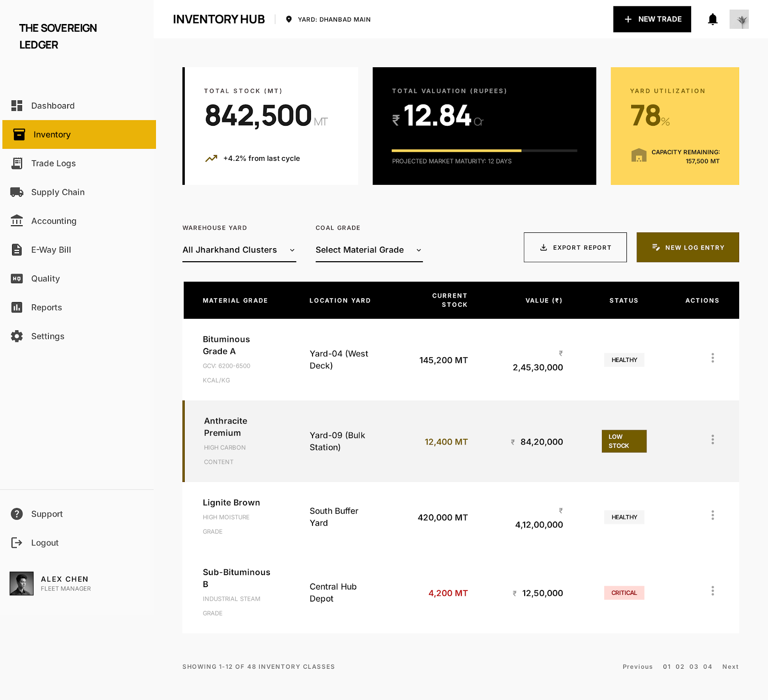Open the Dashboard grid icon

click(17, 106)
